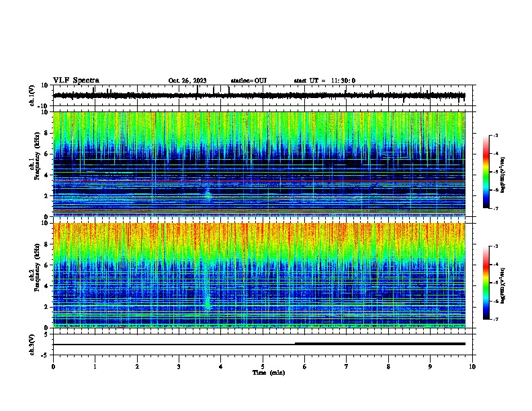This screenshot has width=532, height=411.
Task: Click the ch.2 spectrogram color scale bar
Action: click(x=486, y=283)
